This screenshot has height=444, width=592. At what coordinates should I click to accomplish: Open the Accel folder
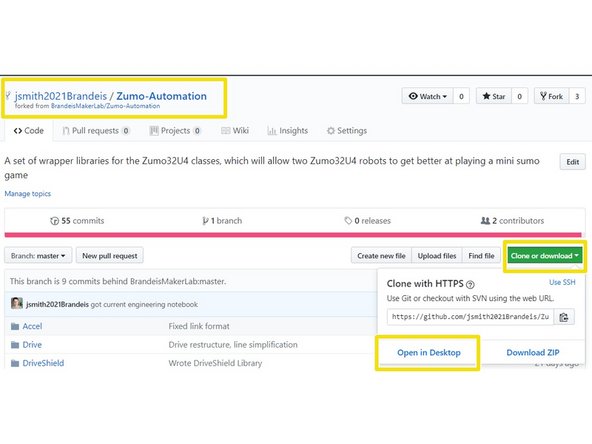click(32, 326)
